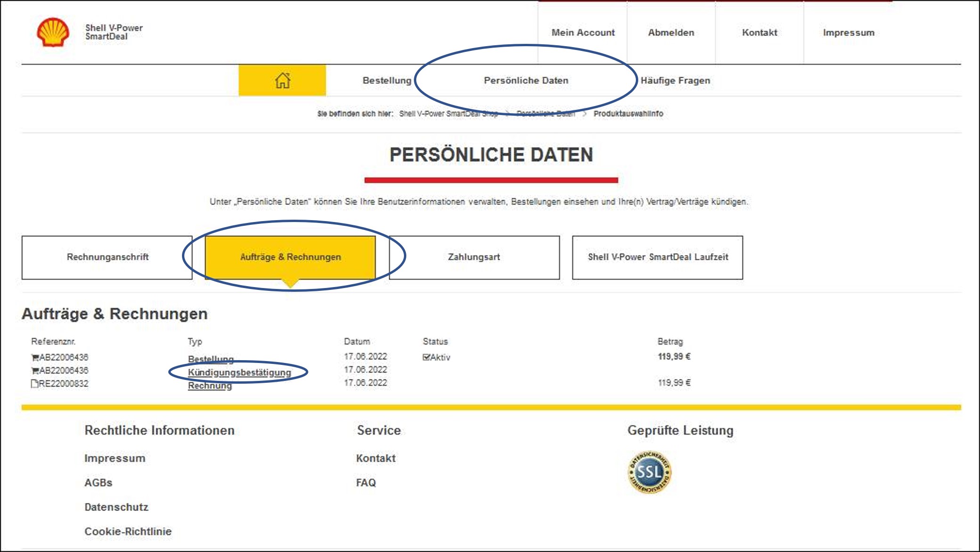980x552 pixels.
Task: Open the Bestellung menu item
Action: [x=387, y=80]
